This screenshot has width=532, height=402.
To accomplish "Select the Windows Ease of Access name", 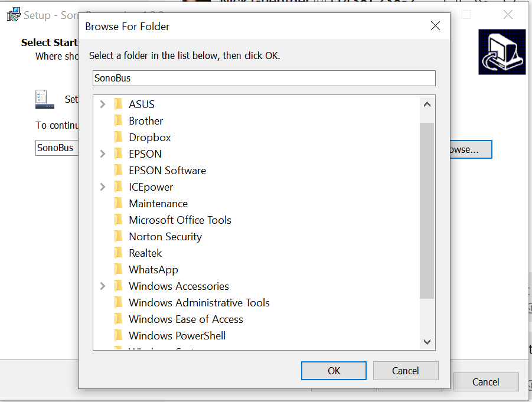I will pos(186,319).
